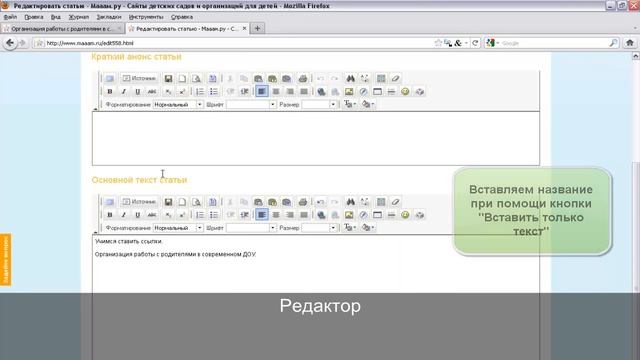This screenshot has height=360, width=640.
Task: Click Undo icon in main text editor
Action: pos(320,202)
